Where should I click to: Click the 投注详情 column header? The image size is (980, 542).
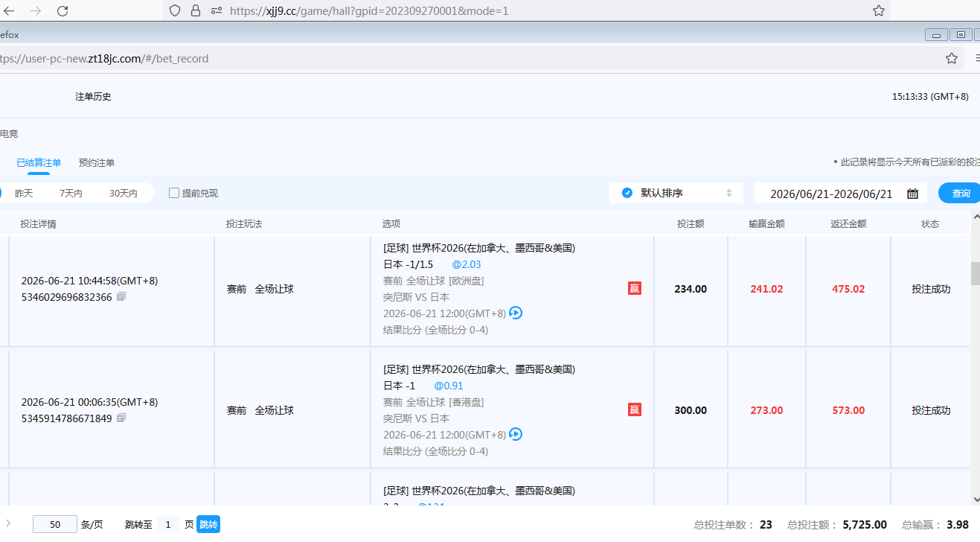click(38, 224)
